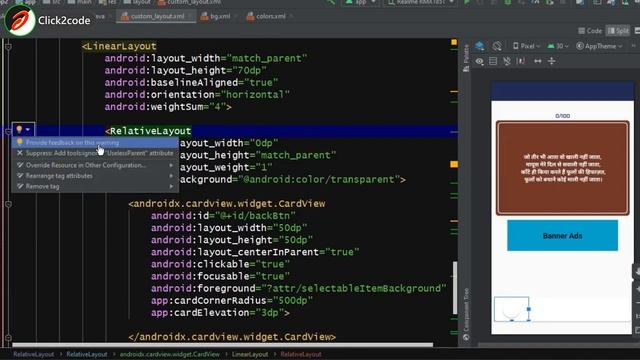Click blue resize handle of selected preview view
This screenshot has width=640, height=360.
[x=529, y=309]
